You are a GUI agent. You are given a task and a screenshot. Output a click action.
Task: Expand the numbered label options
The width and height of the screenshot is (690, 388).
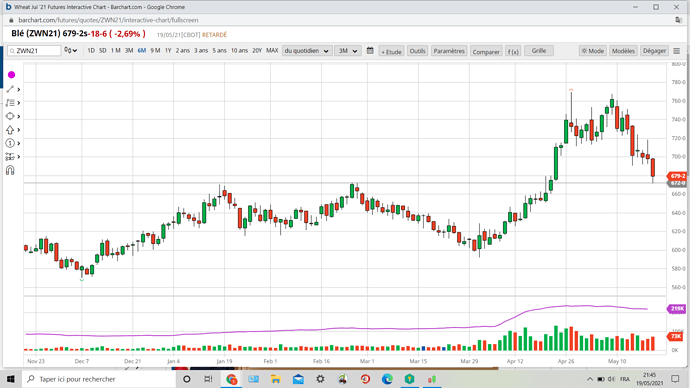pos(18,143)
